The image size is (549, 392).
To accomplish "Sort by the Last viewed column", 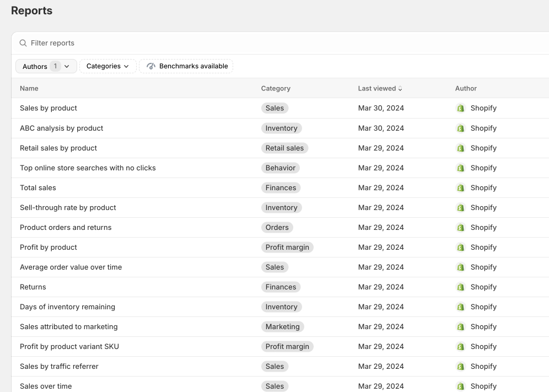I will coord(380,89).
